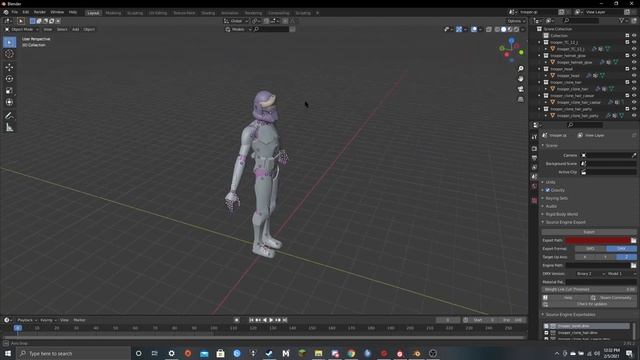640x360 pixels.
Task: Toggle the camera view icon
Action: point(520,89)
